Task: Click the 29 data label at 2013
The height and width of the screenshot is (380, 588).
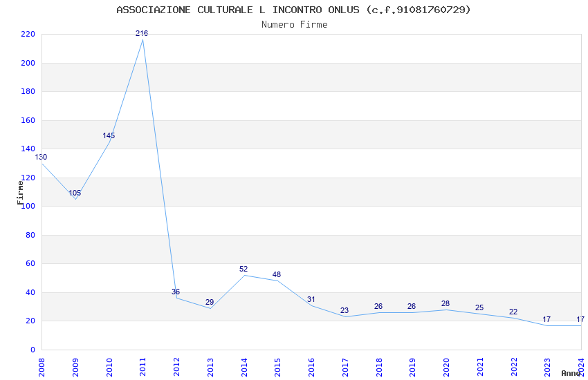Action: 210,302
